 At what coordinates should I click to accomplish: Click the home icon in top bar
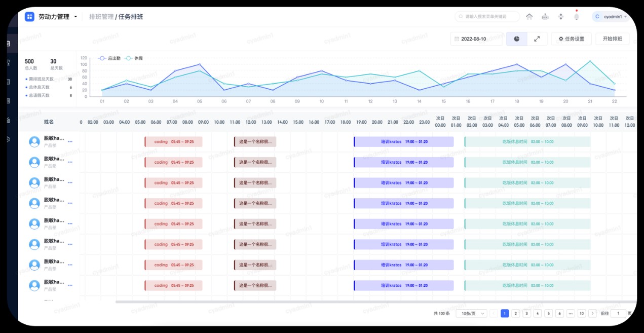tap(529, 17)
